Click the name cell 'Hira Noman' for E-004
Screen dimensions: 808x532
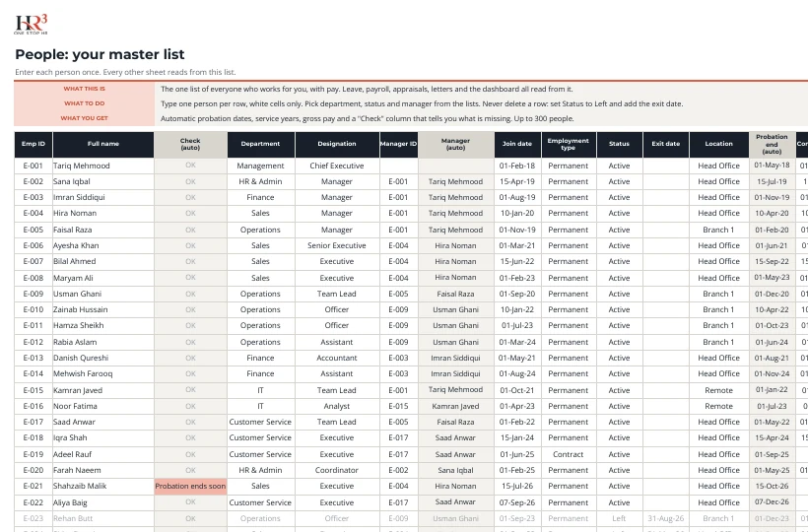click(x=103, y=213)
